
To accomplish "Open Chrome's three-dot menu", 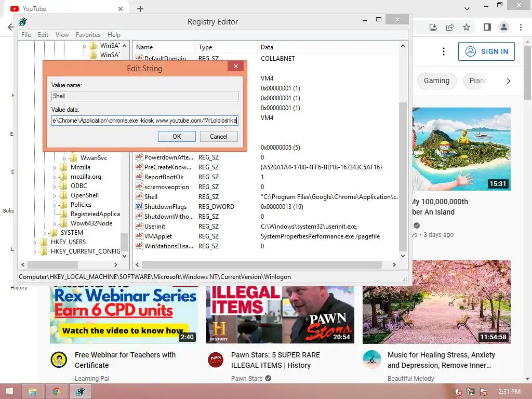I will tap(521, 27).
